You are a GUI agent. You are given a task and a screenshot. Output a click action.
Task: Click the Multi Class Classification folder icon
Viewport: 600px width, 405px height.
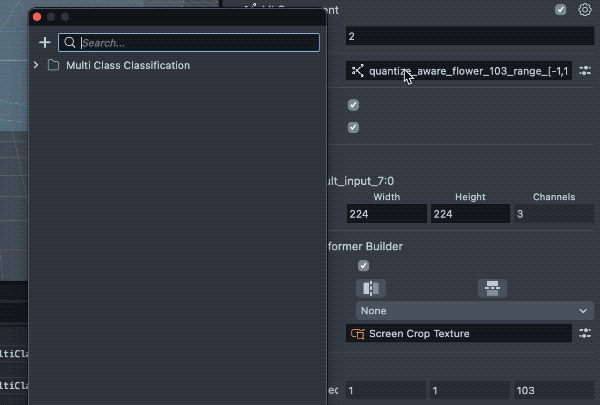coord(54,65)
